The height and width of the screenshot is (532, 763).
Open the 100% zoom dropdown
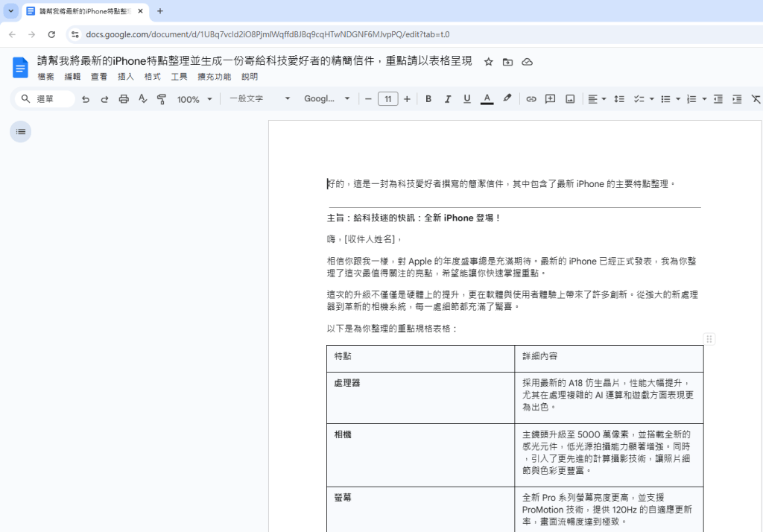[x=194, y=99]
